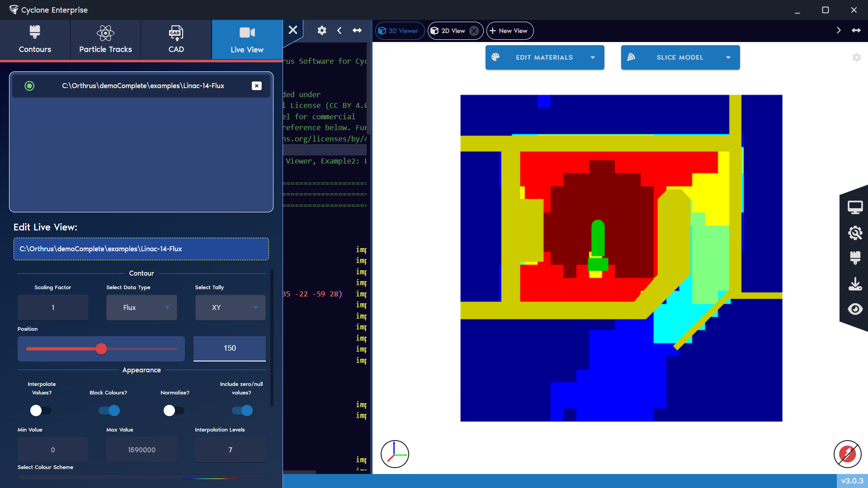
Task: Switch to the 3D Viewer tab
Action: tap(399, 30)
